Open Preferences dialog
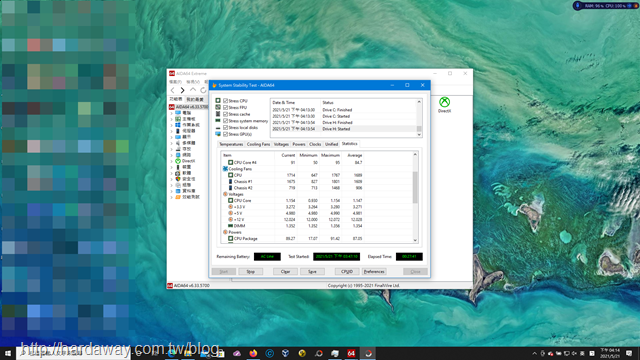Image resolution: width=640 pixels, height=360 pixels. pyautogui.click(x=374, y=271)
